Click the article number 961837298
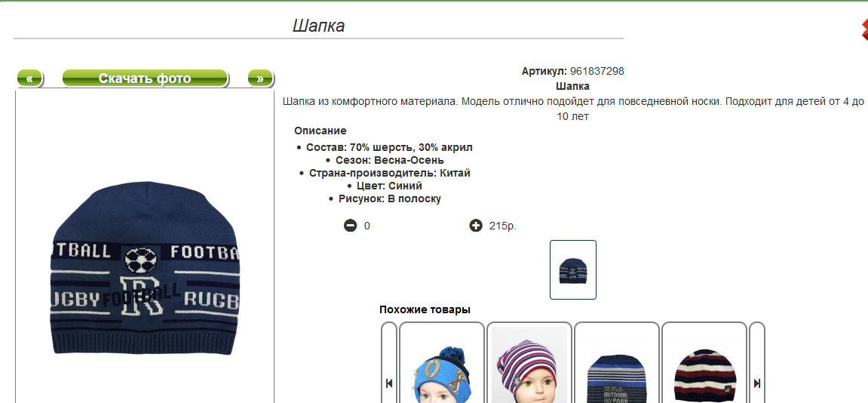The image size is (868, 403). (597, 71)
